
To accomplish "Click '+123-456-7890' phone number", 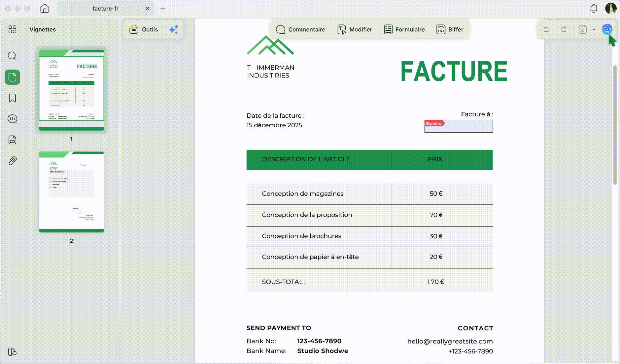I will point(470,351).
